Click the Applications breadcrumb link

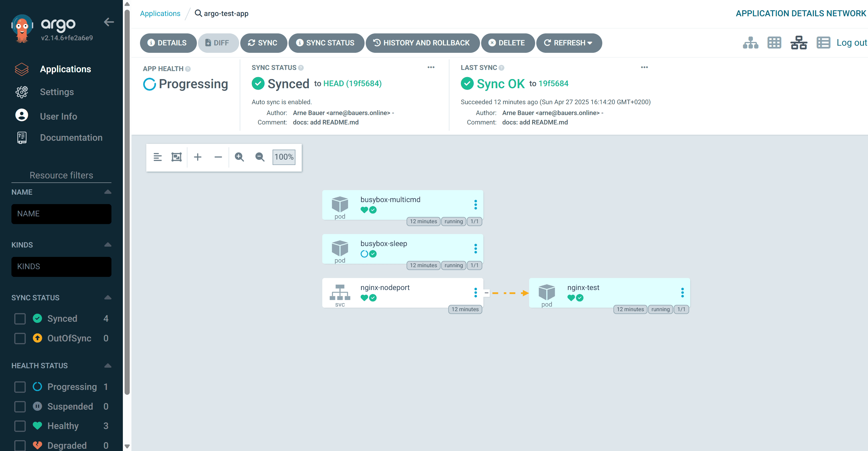pyautogui.click(x=160, y=13)
